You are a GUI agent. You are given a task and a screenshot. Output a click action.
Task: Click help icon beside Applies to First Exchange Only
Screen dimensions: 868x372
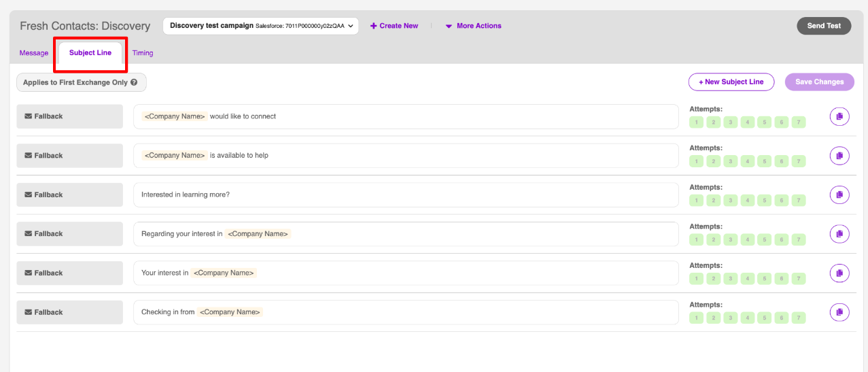tap(134, 82)
